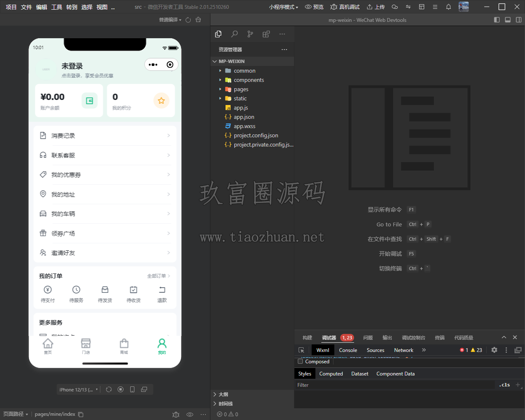
Task: Toggle the .cls class editor
Action: (x=504, y=385)
